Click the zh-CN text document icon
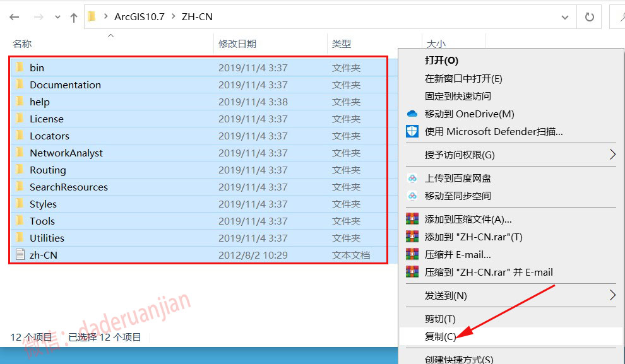The image size is (625, 364). click(x=20, y=255)
